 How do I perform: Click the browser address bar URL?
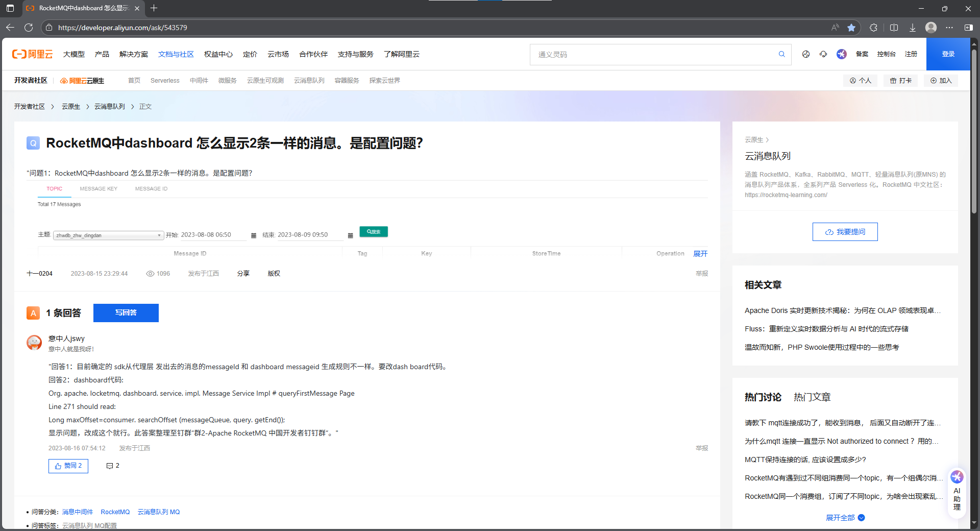coord(122,28)
